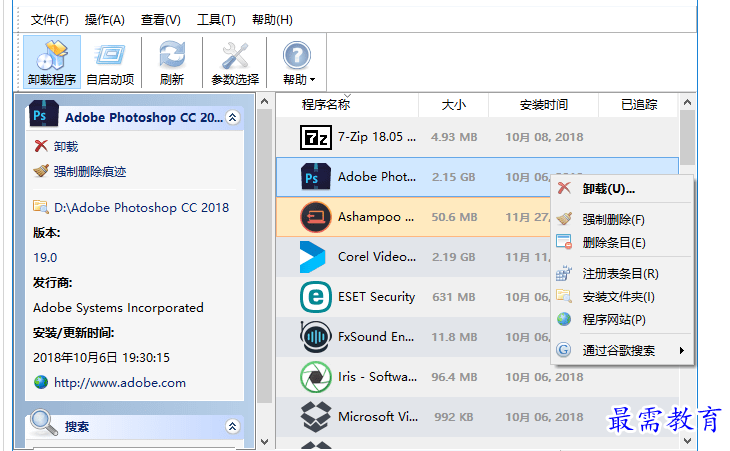Click the Corel Video program icon
Screen dimensions: 730x451
click(x=312, y=257)
